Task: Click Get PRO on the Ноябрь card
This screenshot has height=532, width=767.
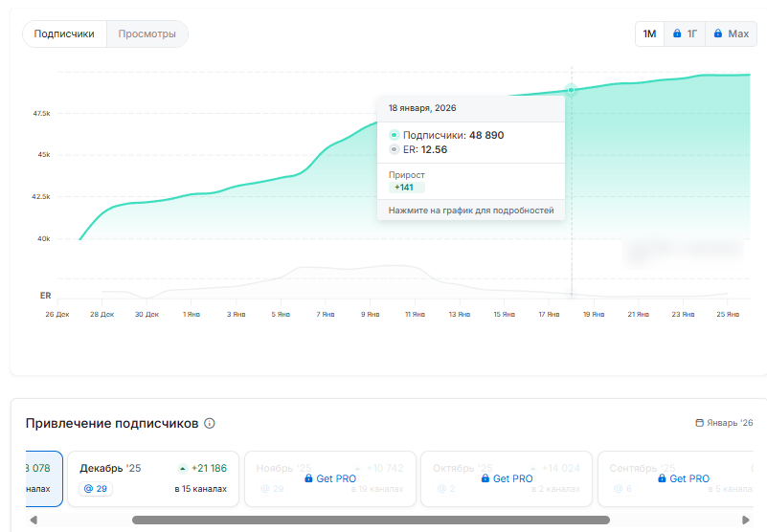Action: 330,478
